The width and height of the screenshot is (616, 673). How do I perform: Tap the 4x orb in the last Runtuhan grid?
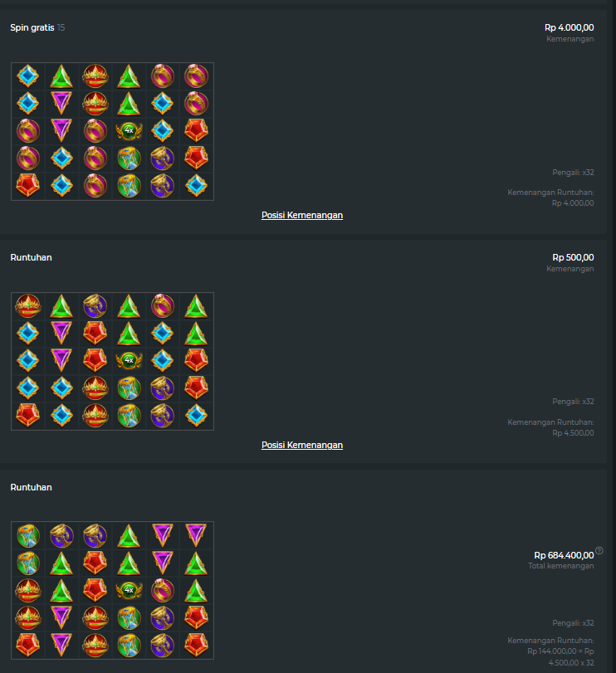(129, 590)
